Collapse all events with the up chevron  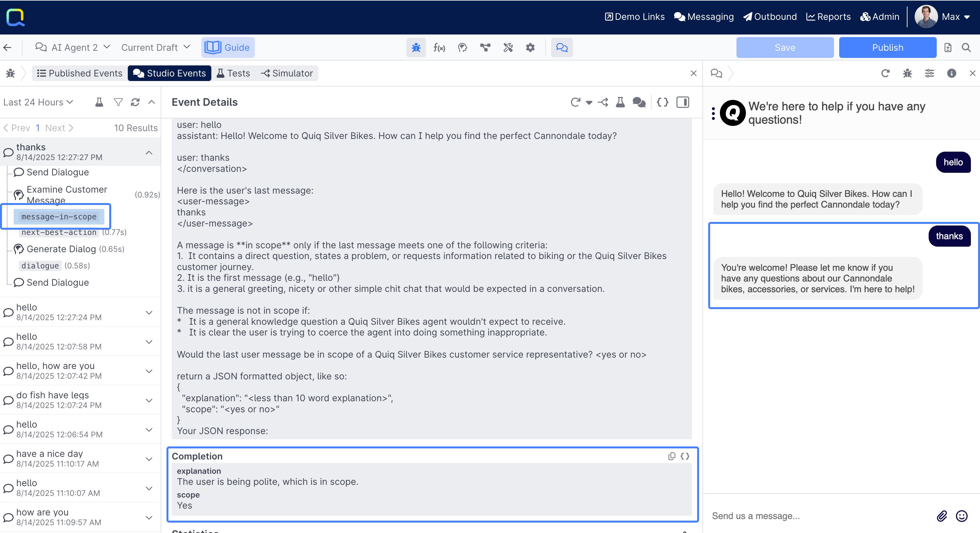tap(152, 102)
